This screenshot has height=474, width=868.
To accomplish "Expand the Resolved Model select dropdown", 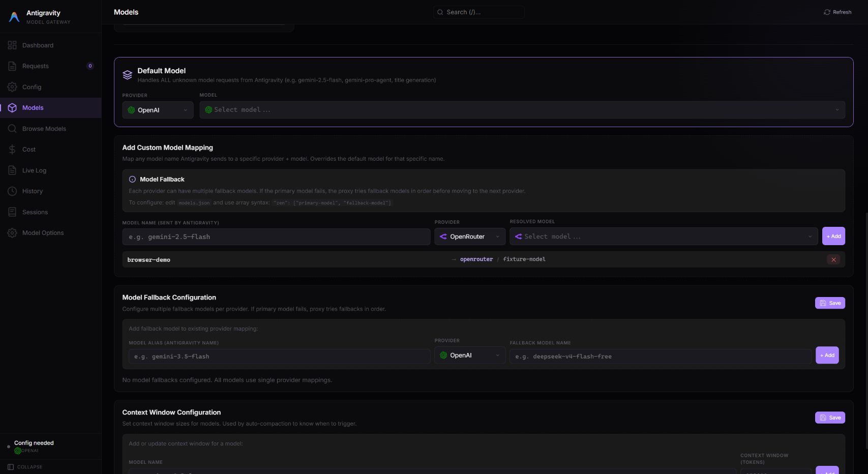I will click(664, 236).
